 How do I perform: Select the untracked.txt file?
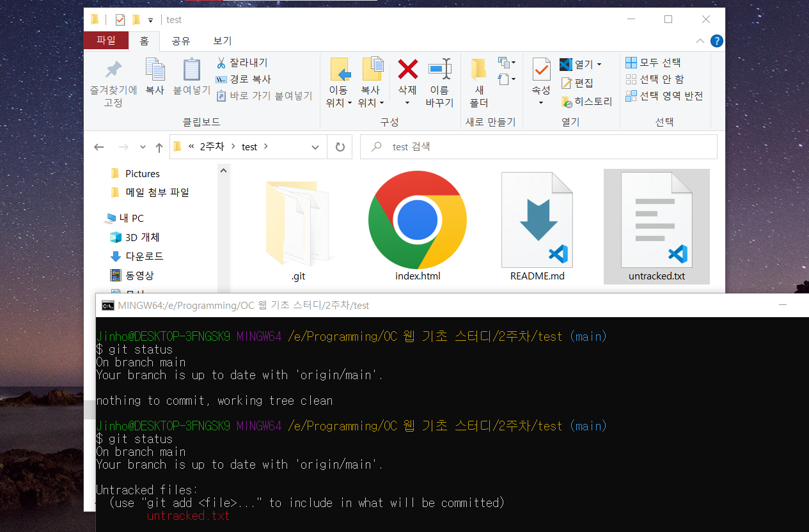click(657, 226)
